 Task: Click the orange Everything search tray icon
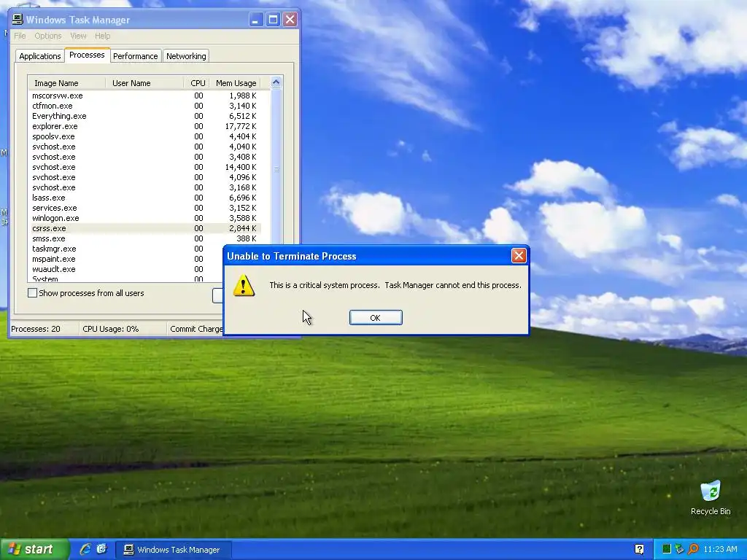(693, 549)
